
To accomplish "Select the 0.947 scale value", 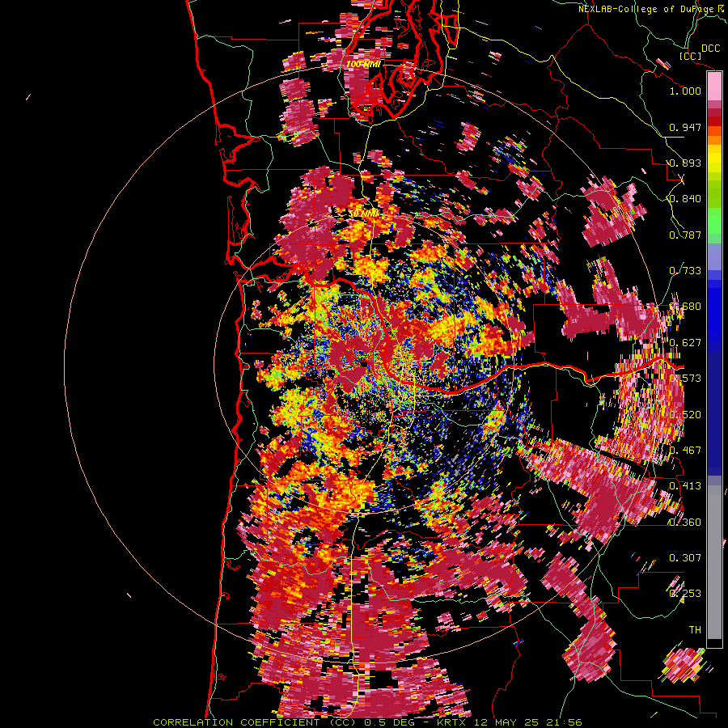I will click(685, 127).
